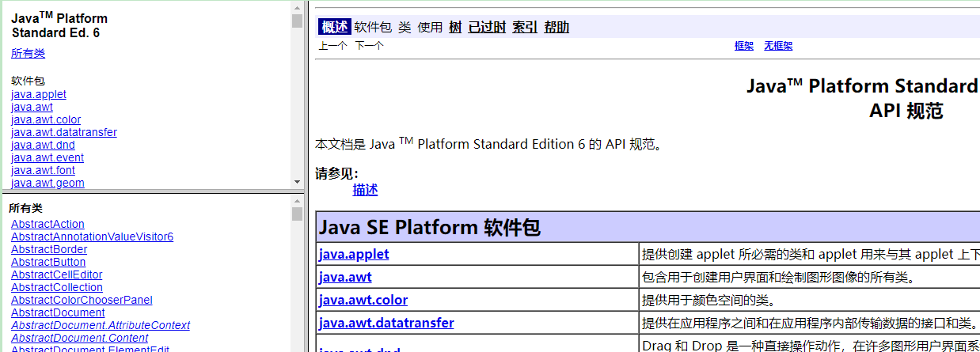
Task: Select java.awt.geom in the left package list
Action: click(x=47, y=183)
